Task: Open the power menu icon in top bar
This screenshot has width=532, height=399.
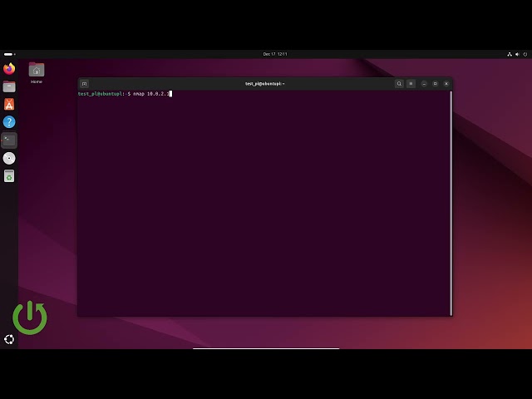Action: pyautogui.click(x=525, y=54)
